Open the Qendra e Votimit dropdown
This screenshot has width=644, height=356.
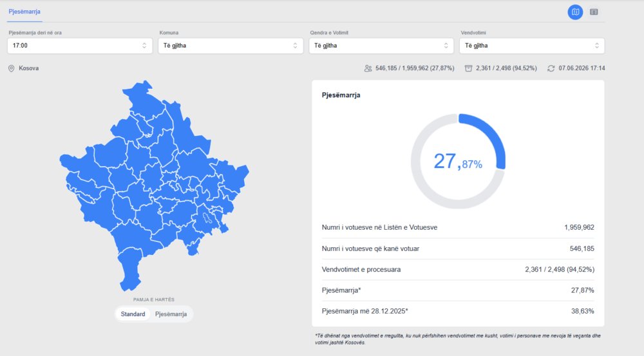(381, 46)
